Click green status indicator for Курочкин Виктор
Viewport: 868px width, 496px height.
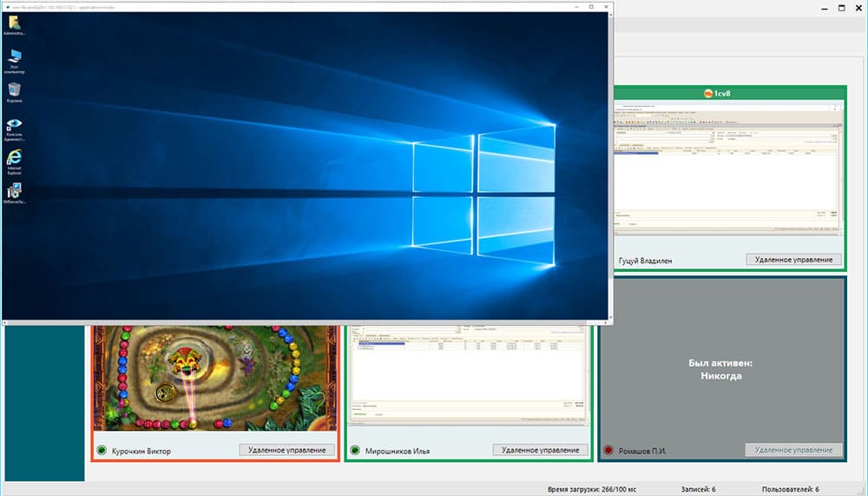pyautogui.click(x=102, y=450)
